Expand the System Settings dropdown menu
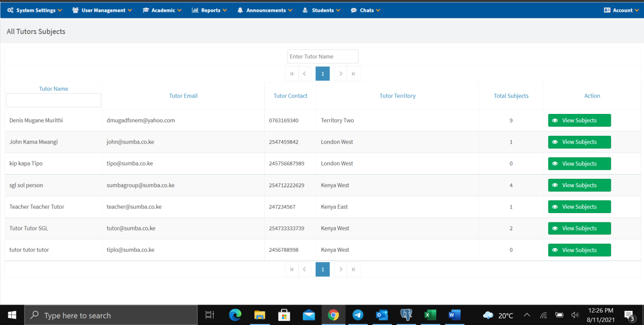This screenshot has width=644, height=325. (x=35, y=10)
